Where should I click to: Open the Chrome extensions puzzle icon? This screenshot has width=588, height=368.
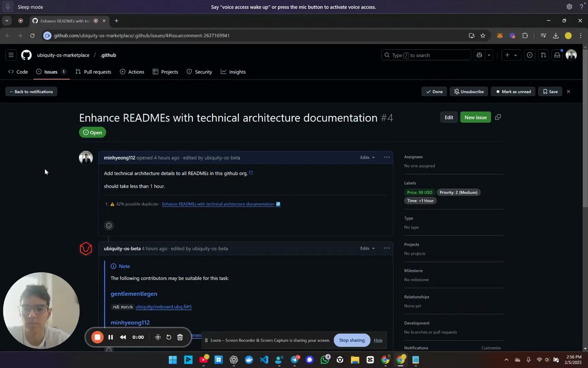(525, 35)
